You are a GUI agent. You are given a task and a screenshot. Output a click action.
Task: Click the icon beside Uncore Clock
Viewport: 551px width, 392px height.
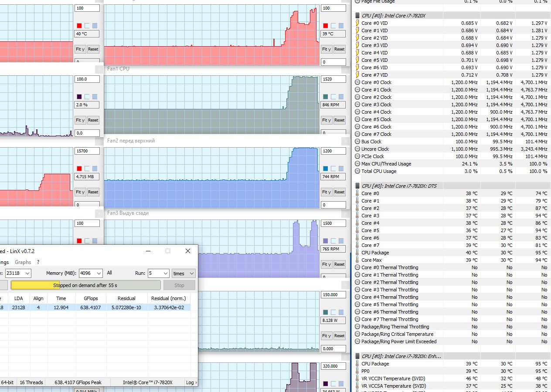(357, 149)
